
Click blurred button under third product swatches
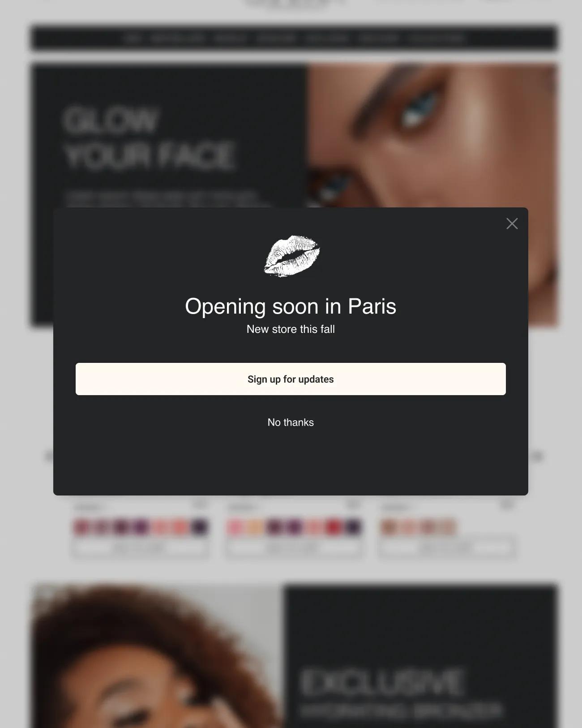pyautogui.click(x=447, y=548)
